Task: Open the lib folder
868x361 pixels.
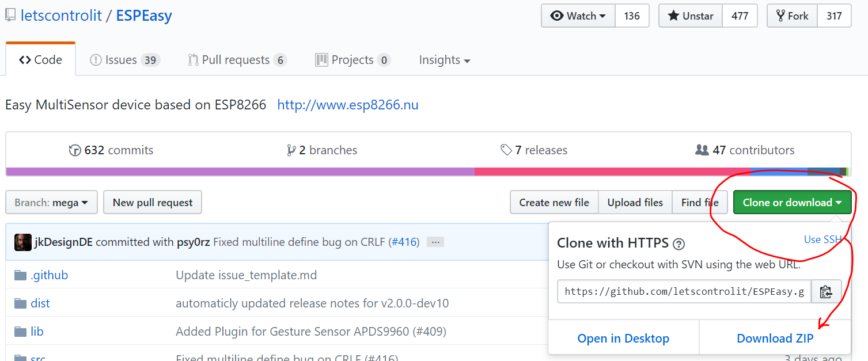Action: [x=37, y=332]
